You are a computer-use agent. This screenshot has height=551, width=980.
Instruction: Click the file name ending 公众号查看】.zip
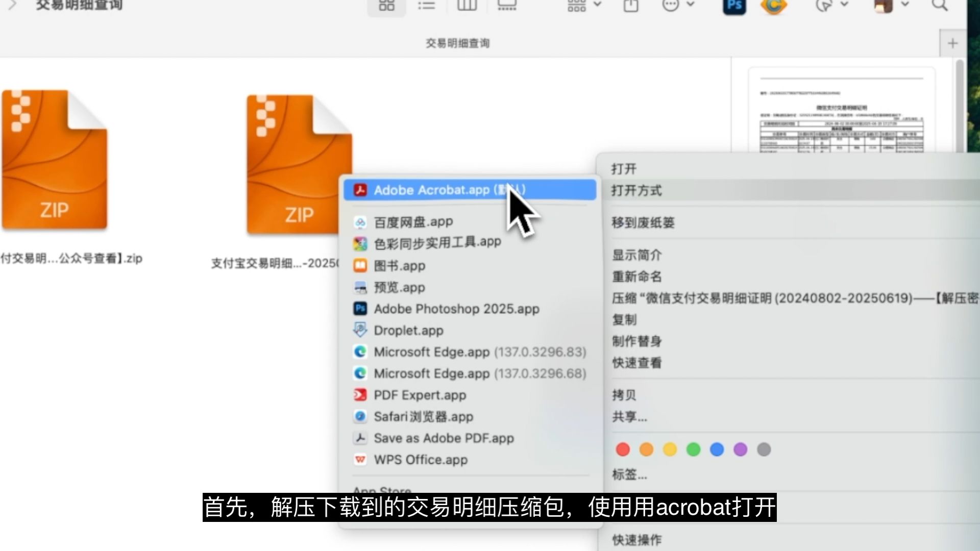pyautogui.click(x=71, y=259)
